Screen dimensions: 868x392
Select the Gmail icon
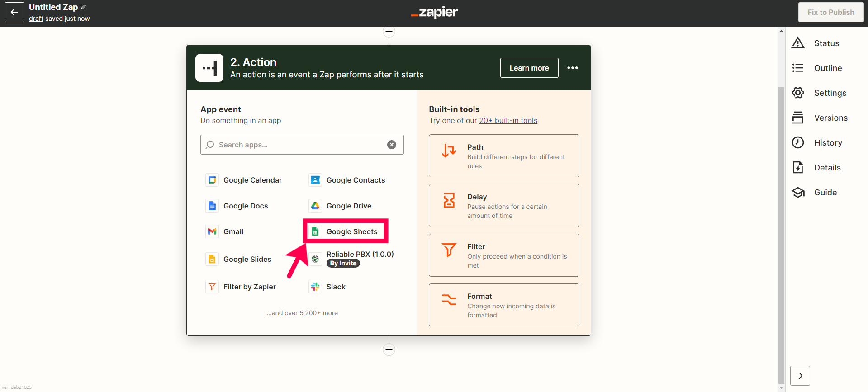click(212, 231)
